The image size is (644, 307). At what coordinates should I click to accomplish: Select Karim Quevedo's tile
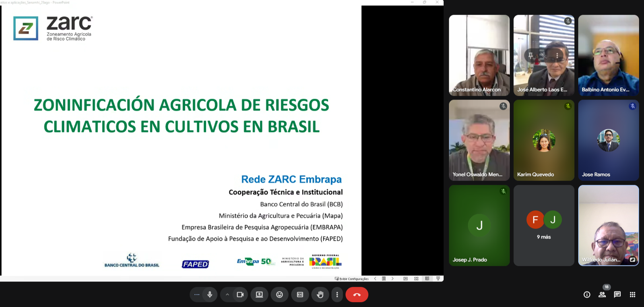tap(544, 140)
